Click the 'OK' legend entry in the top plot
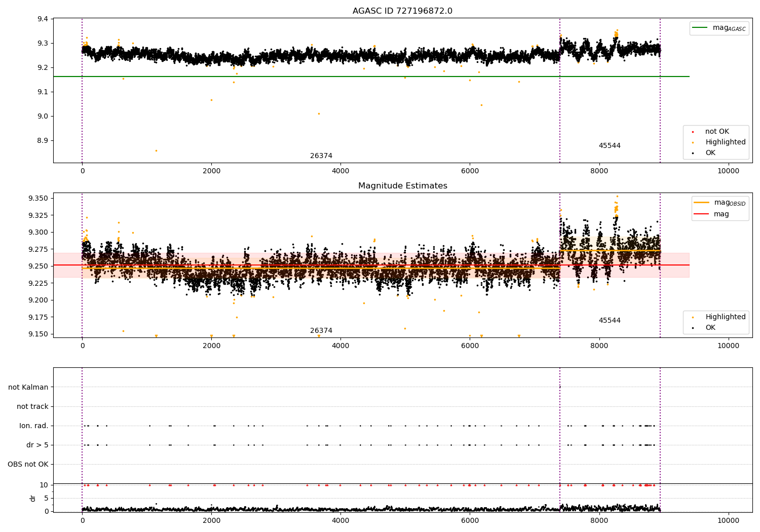This screenshot has width=760, height=532. pos(710,153)
